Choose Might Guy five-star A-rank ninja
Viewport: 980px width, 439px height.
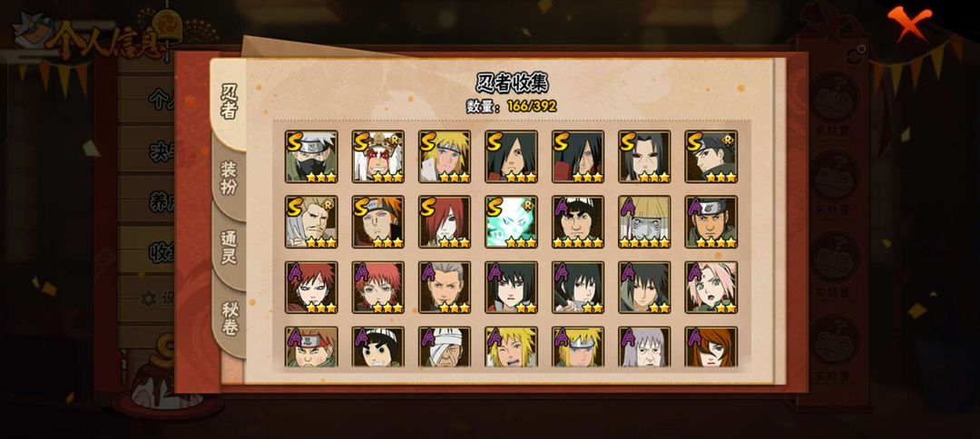pyautogui.click(x=578, y=221)
